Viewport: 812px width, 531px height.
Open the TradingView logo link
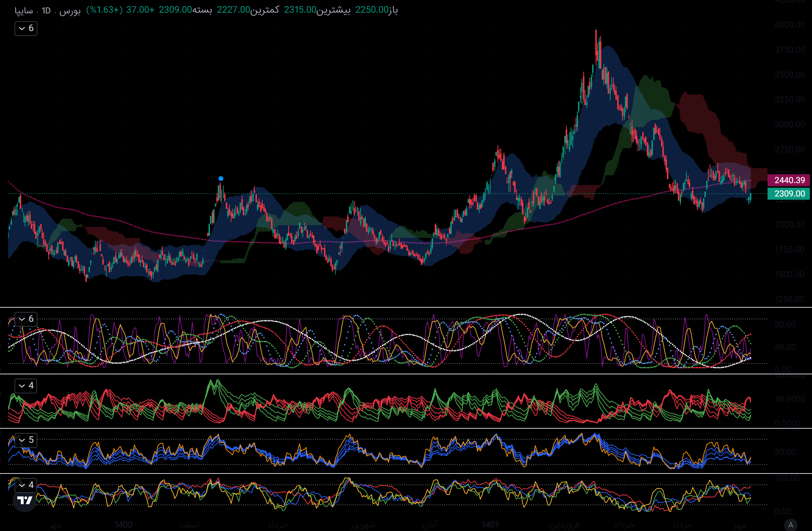pos(25,500)
